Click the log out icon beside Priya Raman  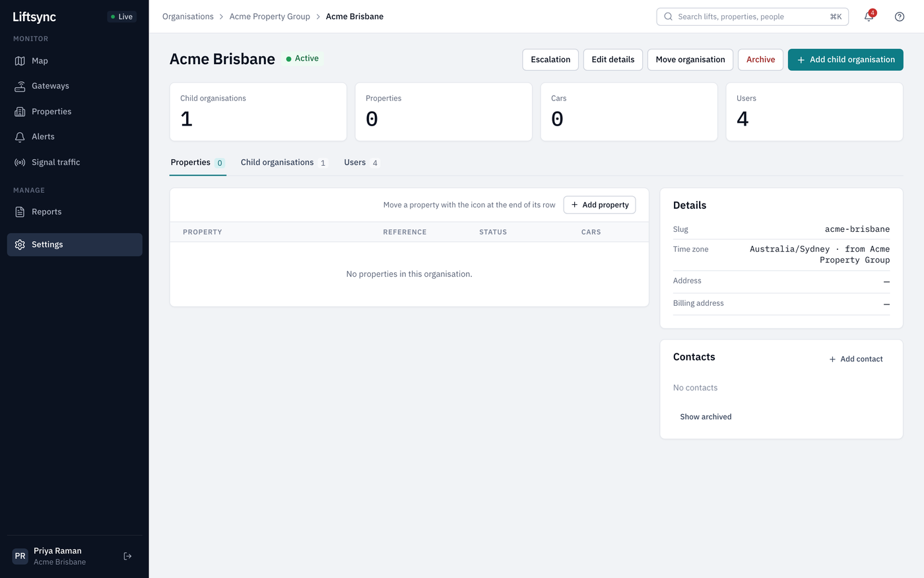pyautogui.click(x=128, y=556)
